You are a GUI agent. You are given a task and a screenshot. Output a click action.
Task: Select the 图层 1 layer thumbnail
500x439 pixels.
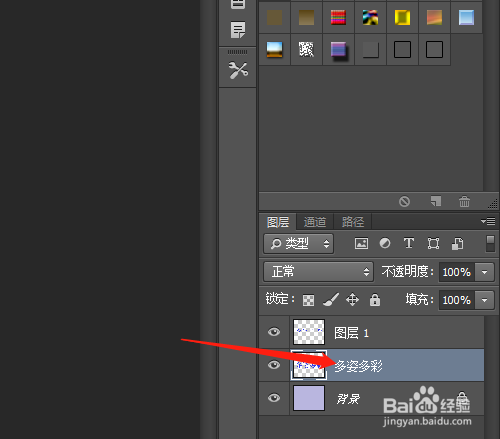309,332
